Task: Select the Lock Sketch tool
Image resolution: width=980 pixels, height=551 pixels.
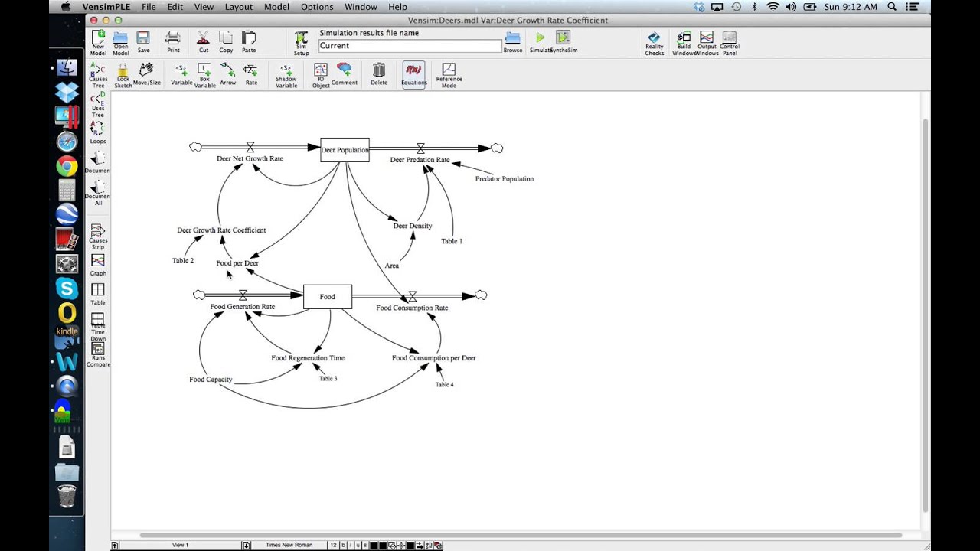Action: coord(122,75)
